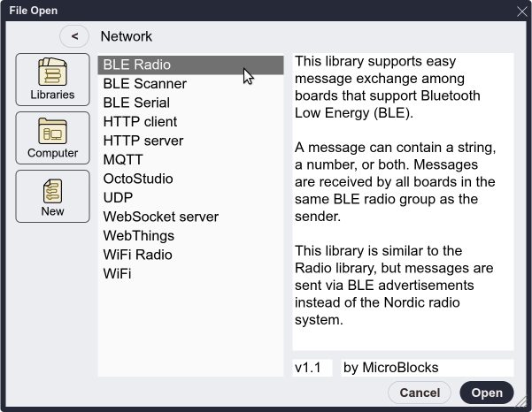Select the BLE Scanner library
This screenshot has width=532, height=412.
(190, 84)
